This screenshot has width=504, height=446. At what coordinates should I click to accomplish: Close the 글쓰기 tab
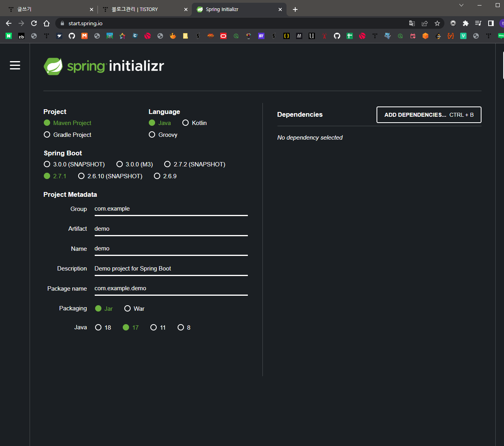pyautogui.click(x=92, y=9)
